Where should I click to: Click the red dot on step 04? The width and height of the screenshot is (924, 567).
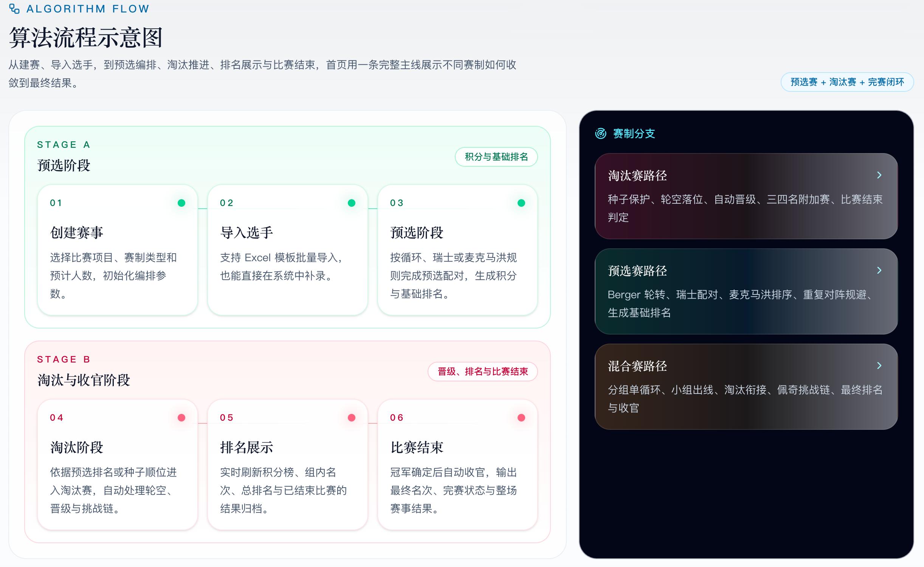(181, 418)
